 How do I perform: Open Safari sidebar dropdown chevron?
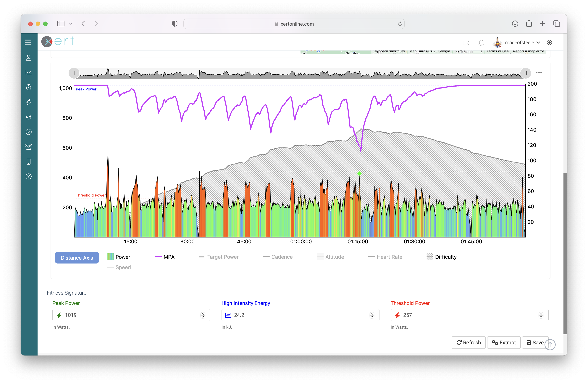coord(71,24)
